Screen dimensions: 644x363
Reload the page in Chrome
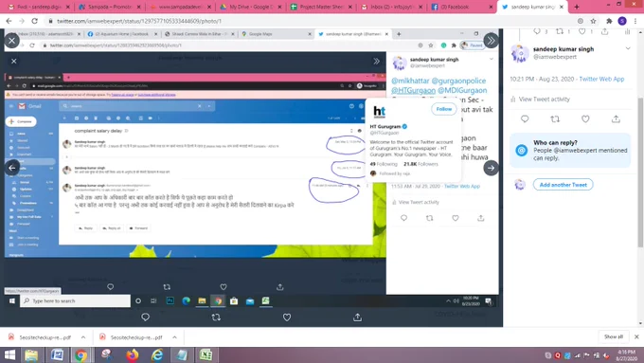tap(34, 21)
